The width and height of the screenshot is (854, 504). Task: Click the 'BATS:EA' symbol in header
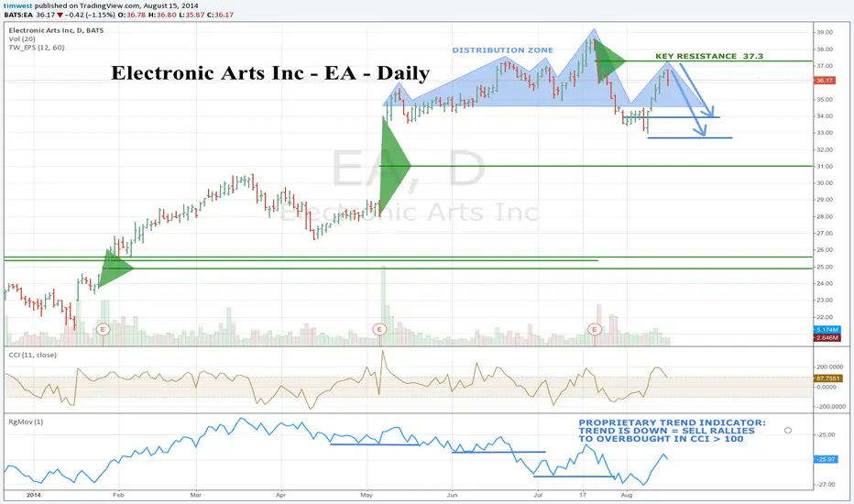[x=18, y=15]
